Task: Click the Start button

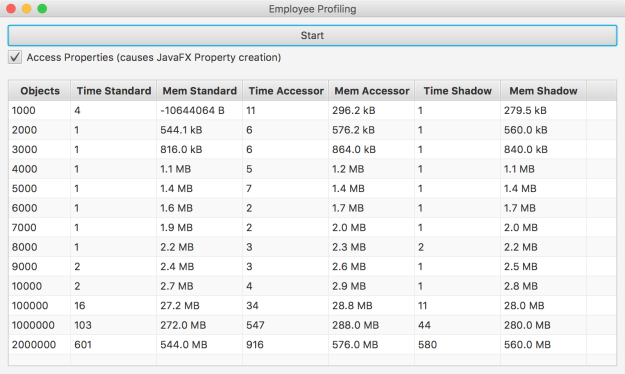Action: tap(312, 35)
